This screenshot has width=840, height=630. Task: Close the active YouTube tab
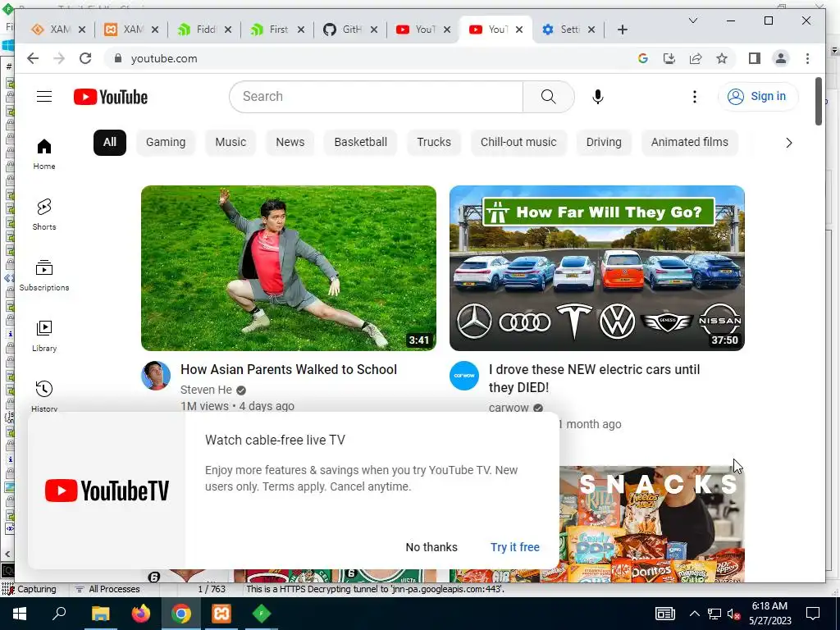(x=518, y=30)
